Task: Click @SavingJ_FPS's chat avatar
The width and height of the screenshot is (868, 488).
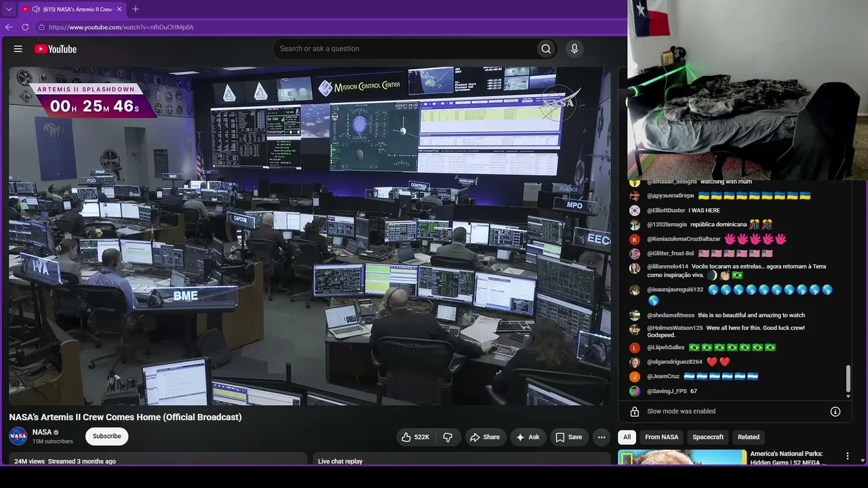Action: tap(635, 392)
